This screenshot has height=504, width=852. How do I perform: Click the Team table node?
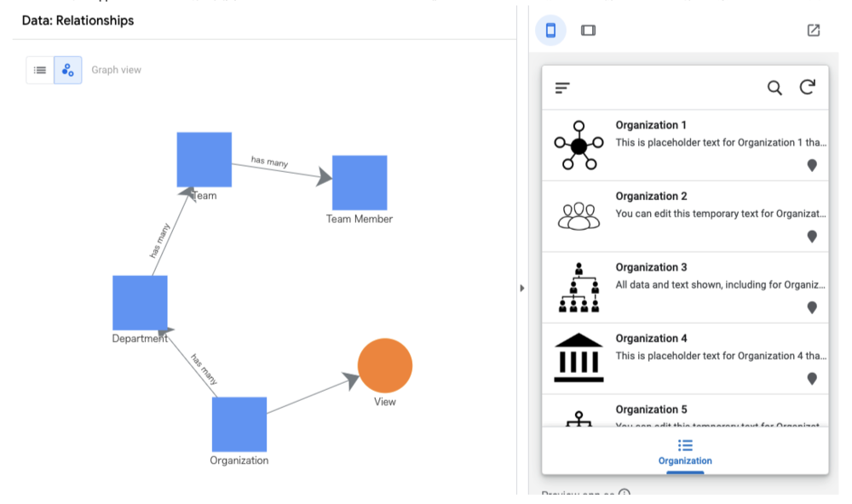(204, 160)
